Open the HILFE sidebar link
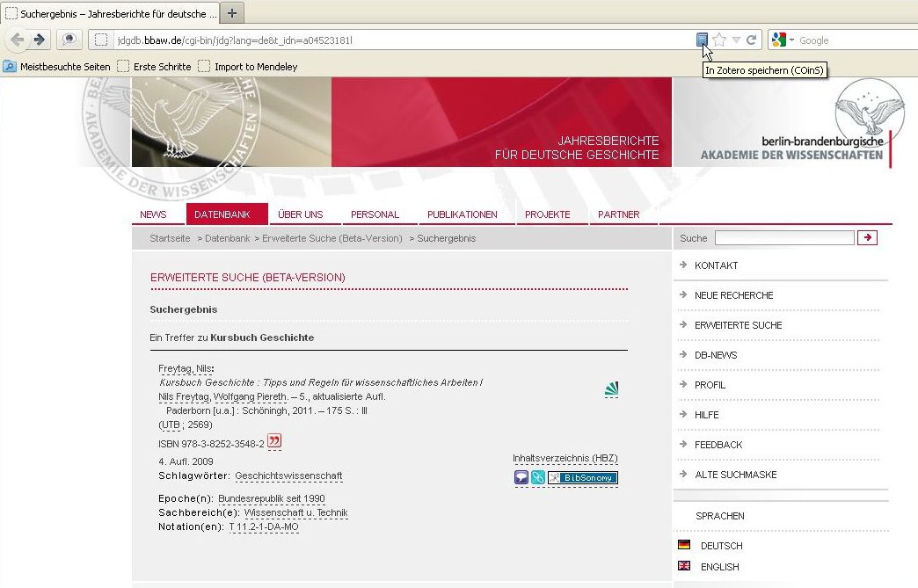This screenshot has height=588, width=918. [x=707, y=415]
